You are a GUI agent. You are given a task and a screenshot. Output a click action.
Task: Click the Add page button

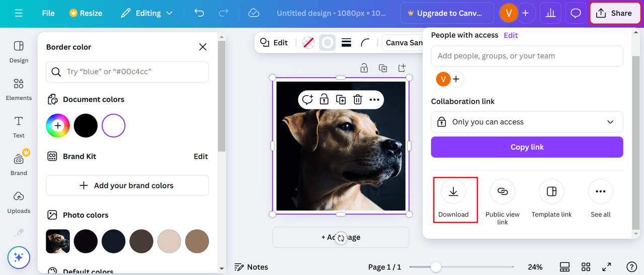341,237
